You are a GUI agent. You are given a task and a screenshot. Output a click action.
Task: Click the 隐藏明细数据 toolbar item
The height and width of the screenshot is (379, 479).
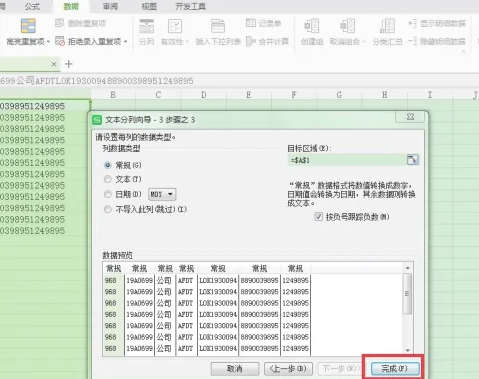point(437,41)
